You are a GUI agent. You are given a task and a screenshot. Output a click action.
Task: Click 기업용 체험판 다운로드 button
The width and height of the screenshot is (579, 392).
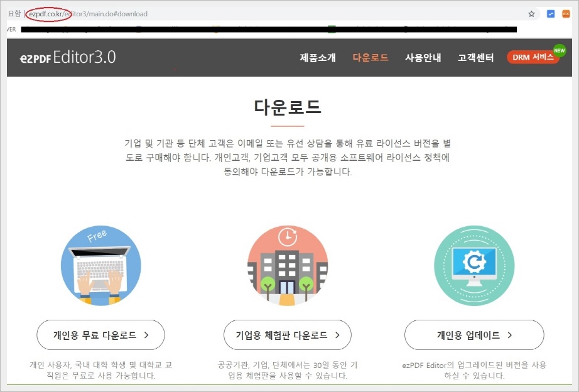(x=287, y=335)
